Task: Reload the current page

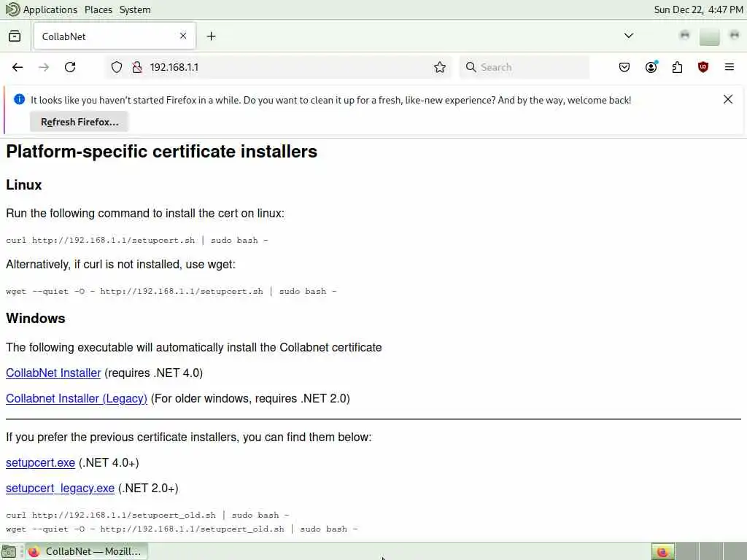Action: coord(70,67)
